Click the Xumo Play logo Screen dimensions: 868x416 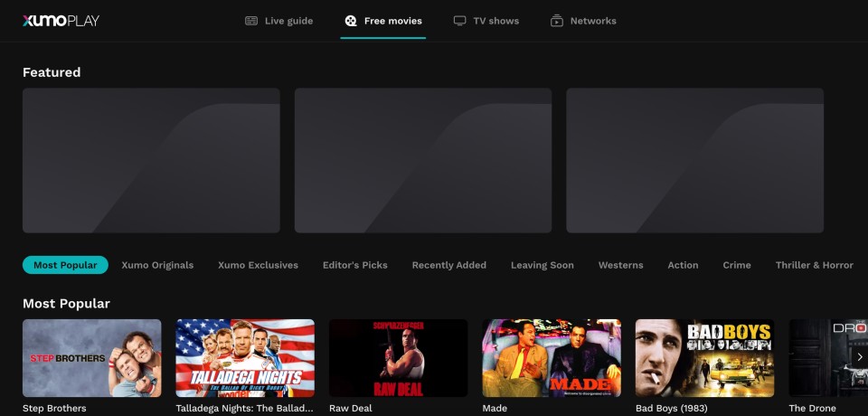click(61, 21)
